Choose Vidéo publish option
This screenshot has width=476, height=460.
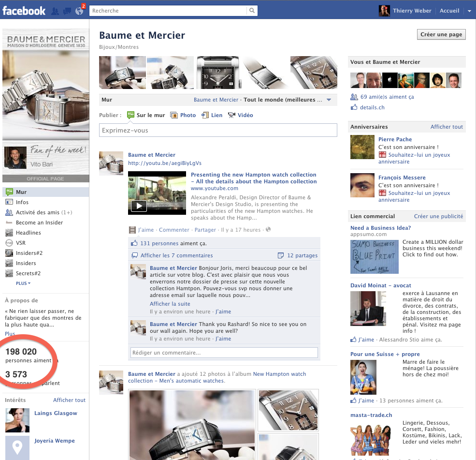click(241, 115)
